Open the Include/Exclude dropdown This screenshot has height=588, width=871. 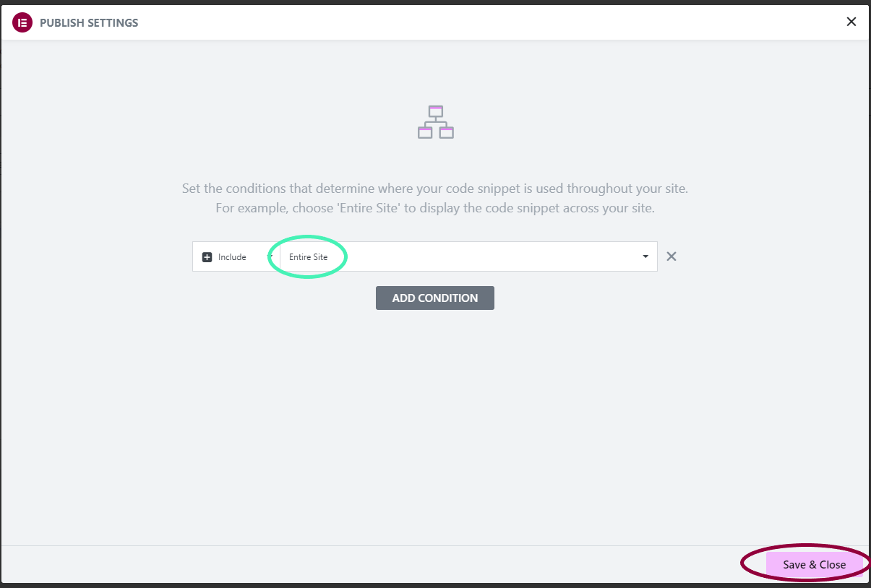point(236,256)
